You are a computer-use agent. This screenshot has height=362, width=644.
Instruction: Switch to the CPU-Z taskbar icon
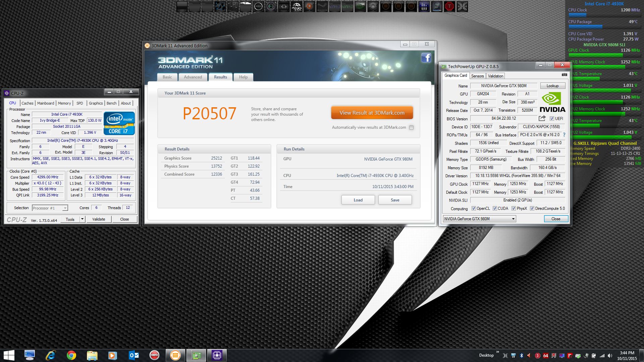pos(217,355)
